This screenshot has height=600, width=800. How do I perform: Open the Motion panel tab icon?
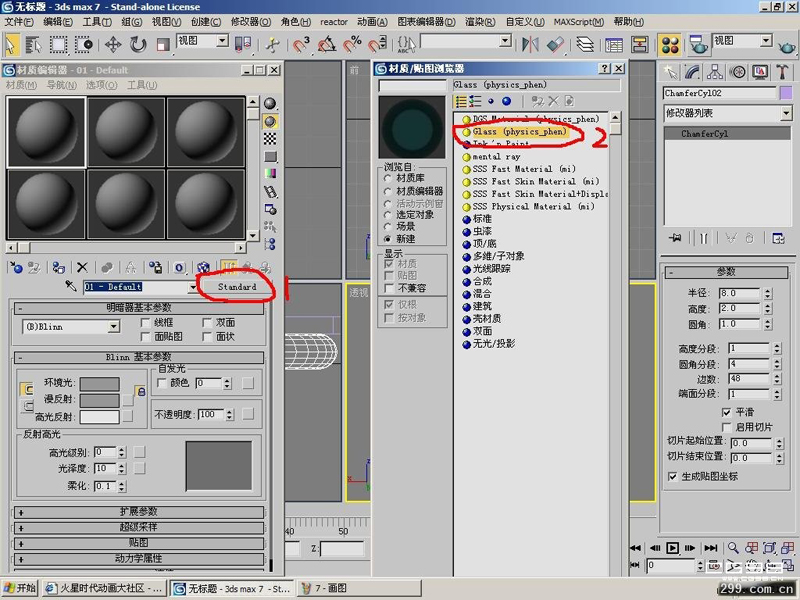pos(737,72)
